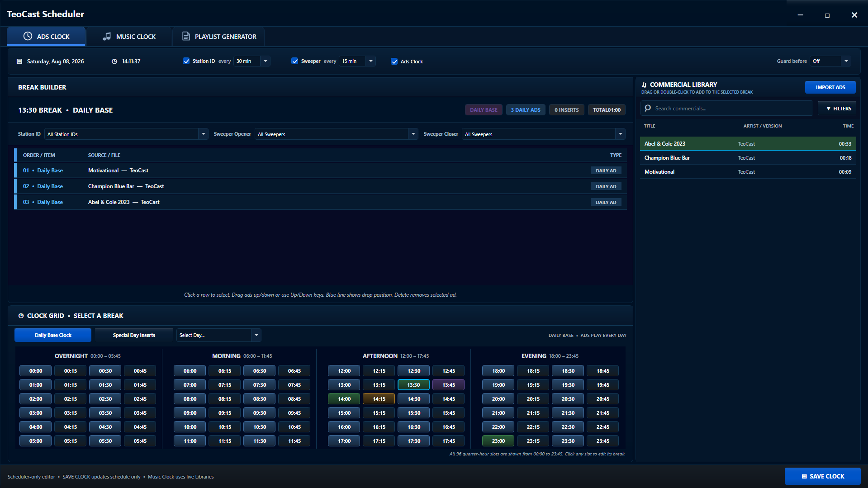Select break row 03 Abel & Cole 2023
Viewport: 868px width, 488px height.
320,202
